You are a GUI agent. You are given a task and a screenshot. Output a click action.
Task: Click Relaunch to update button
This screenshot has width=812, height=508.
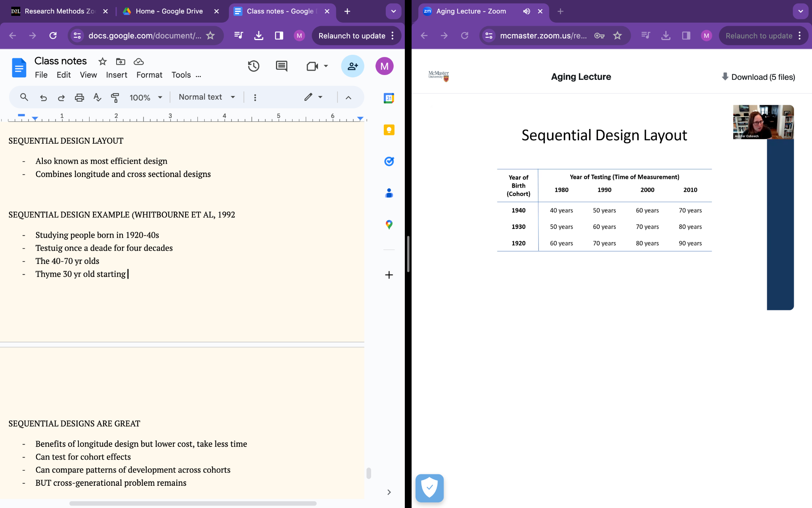click(352, 36)
